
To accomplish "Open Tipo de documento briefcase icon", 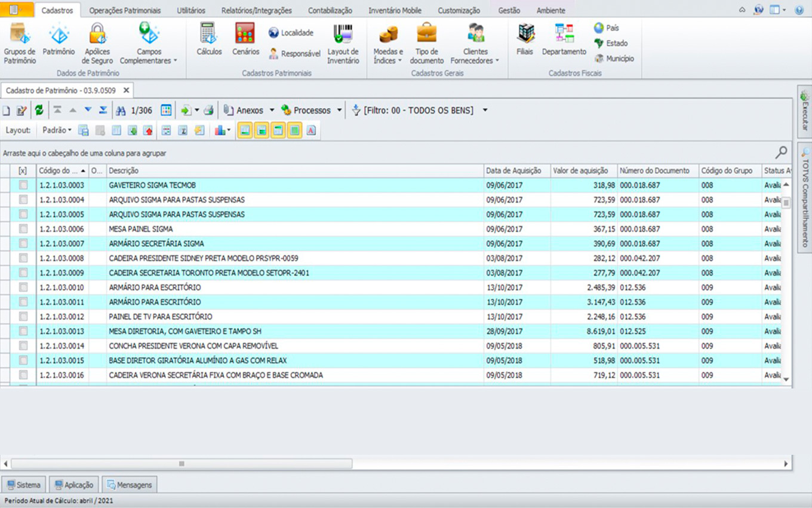I will point(426,35).
